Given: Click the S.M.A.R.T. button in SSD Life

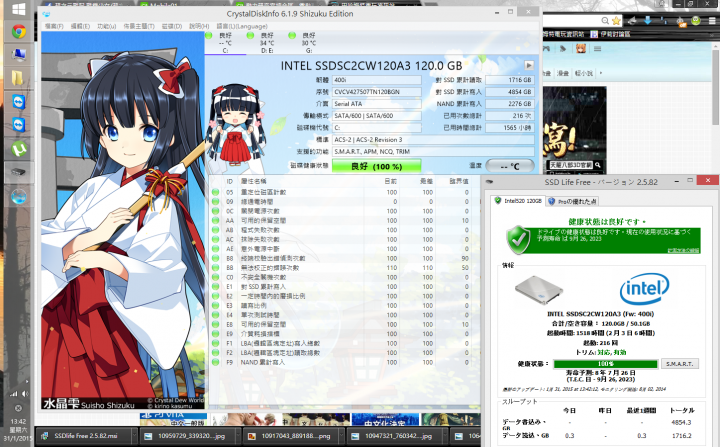Looking at the screenshot, I should click(680, 364).
